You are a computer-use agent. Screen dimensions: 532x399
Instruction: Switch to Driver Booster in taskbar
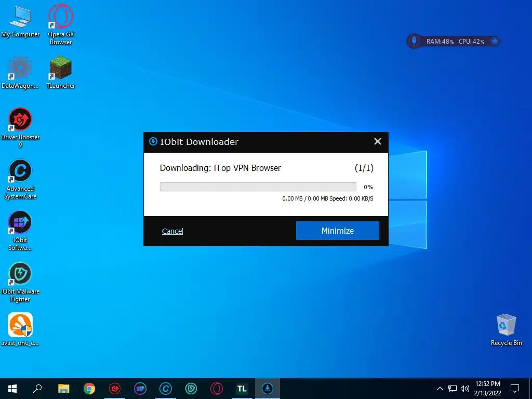tap(115, 389)
